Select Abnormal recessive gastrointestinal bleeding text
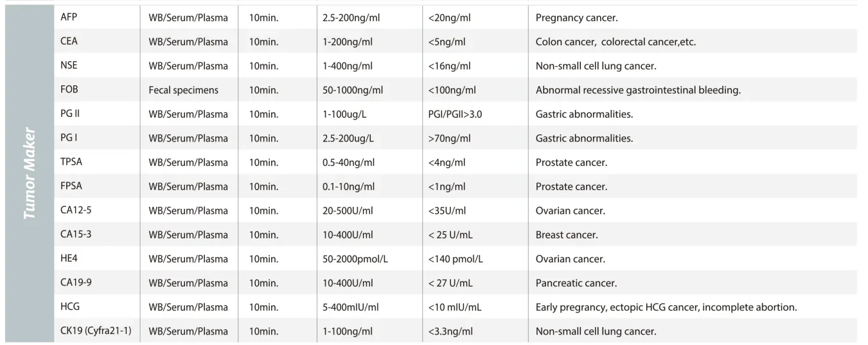Image resolution: width=868 pixels, height=345 pixels. pos(638,90)
